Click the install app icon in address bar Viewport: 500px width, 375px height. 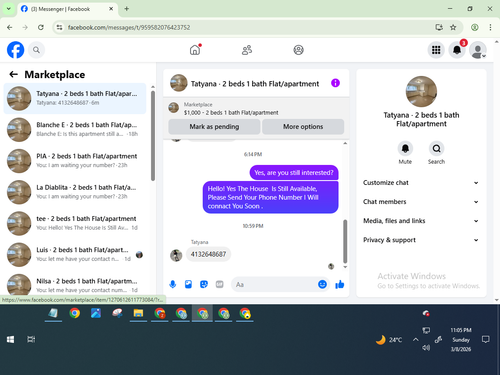[439, 27]
